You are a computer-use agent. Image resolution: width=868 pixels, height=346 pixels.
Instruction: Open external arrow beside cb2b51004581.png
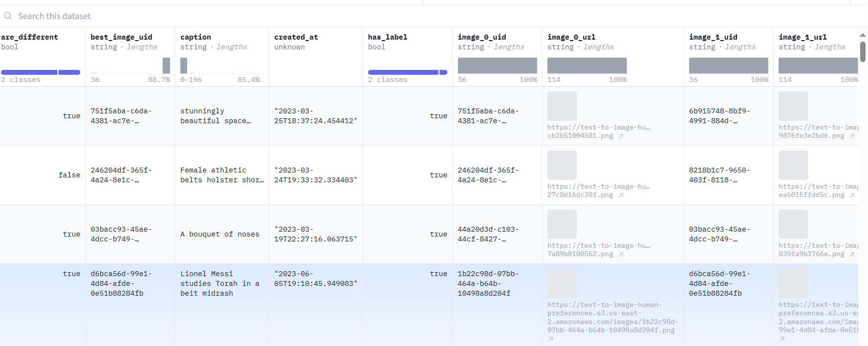point(621,136)
